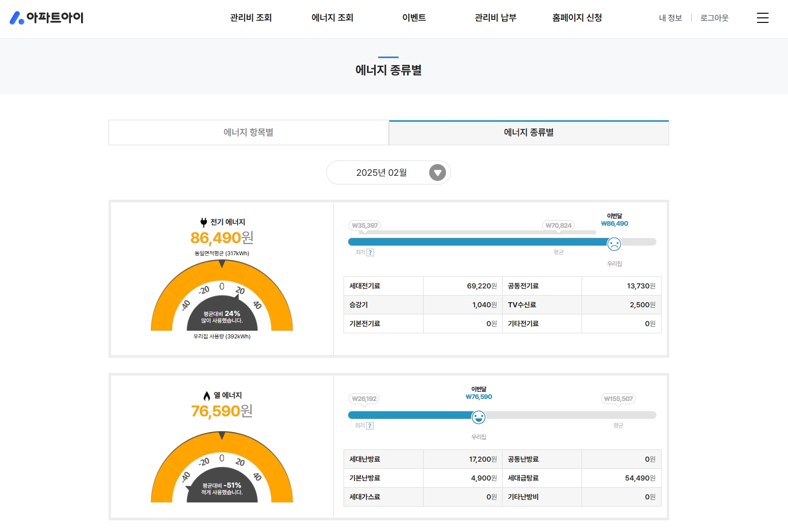Image resolution: width=788 pixels, height=532 pixels.
Task: Click the 세대난방료 label
Action: [x=364, y=459]
